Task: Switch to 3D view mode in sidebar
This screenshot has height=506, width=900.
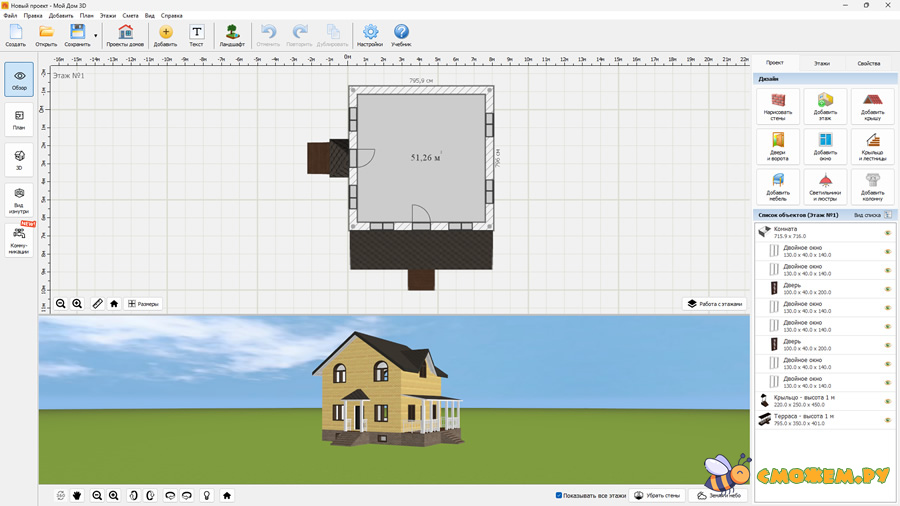Action: click(19, 160)
